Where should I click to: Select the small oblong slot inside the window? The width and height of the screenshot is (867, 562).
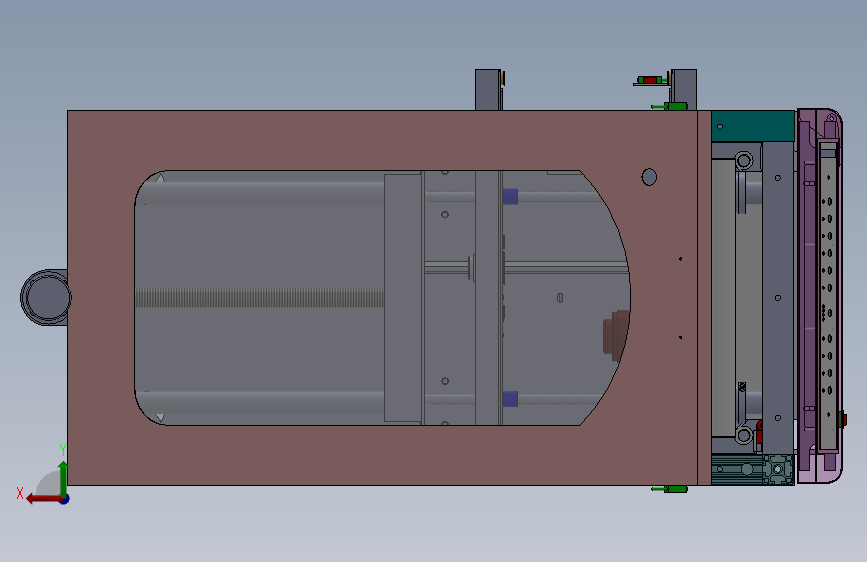560,298
